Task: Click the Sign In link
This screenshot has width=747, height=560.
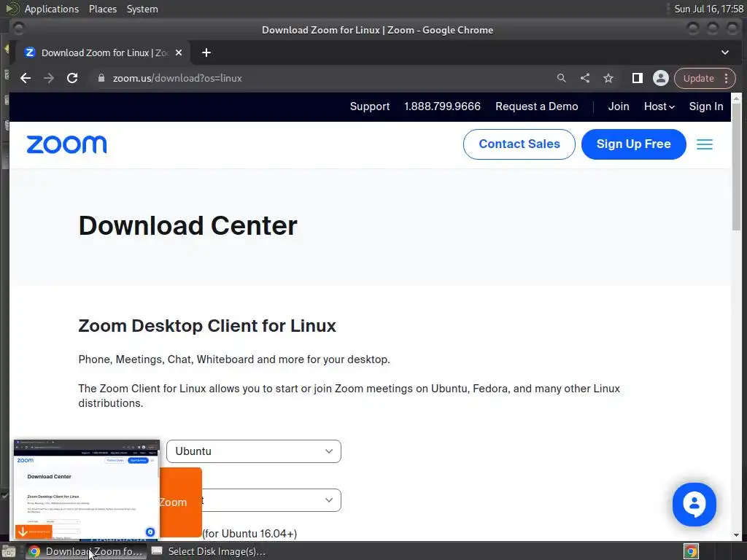Action: click(706, 106)
